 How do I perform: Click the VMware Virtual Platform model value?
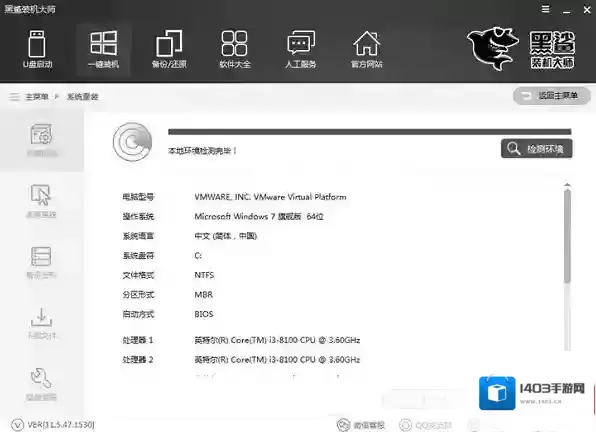(270, 197)
